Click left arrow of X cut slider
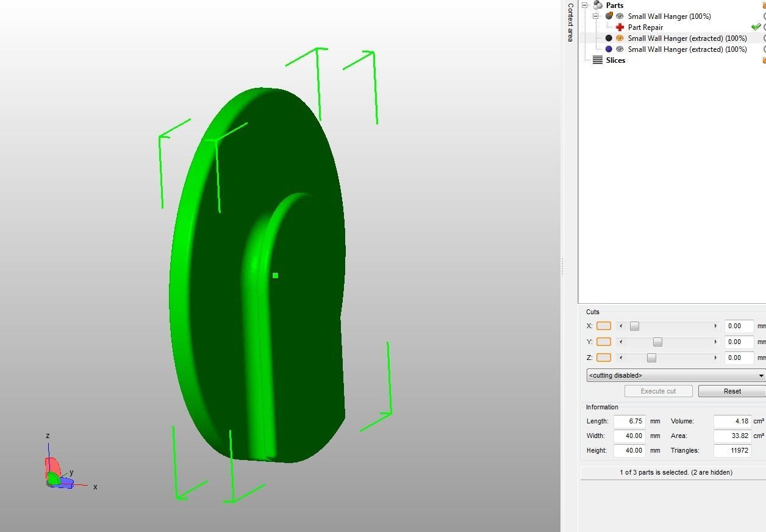Viewport: 766px width, 532px height. point(621,326)
